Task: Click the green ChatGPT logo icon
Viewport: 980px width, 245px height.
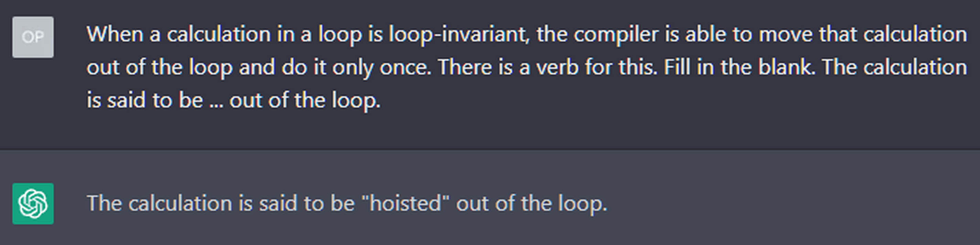Action: (x=33, y=203)
